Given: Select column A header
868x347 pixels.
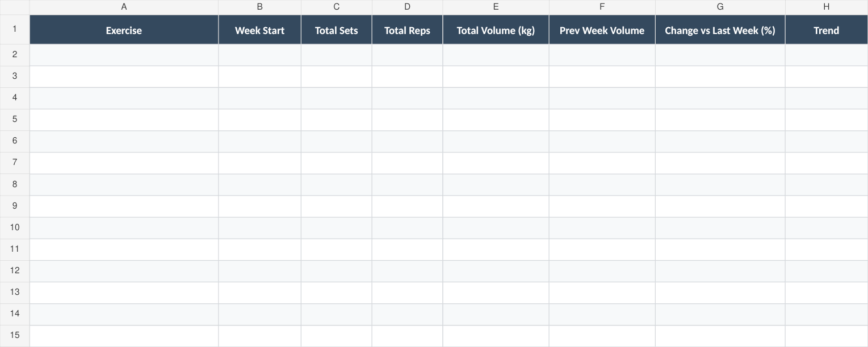Looking at the screenshot, I should [124, 7].
